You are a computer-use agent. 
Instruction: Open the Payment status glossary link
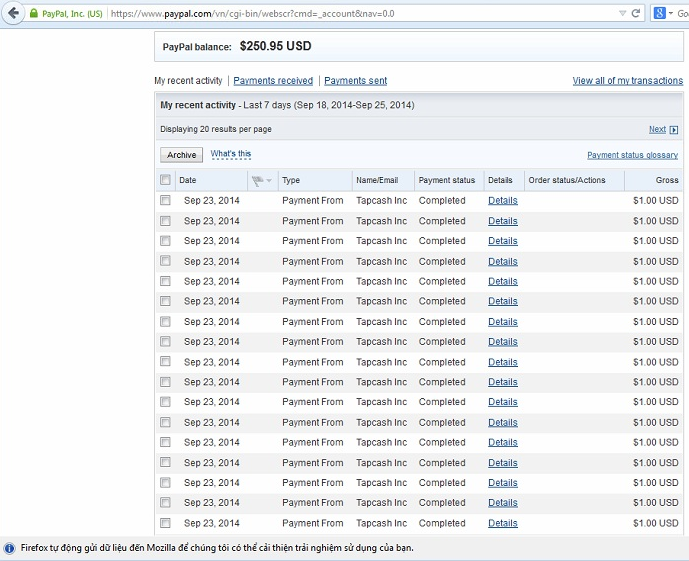tap(632, 155)
